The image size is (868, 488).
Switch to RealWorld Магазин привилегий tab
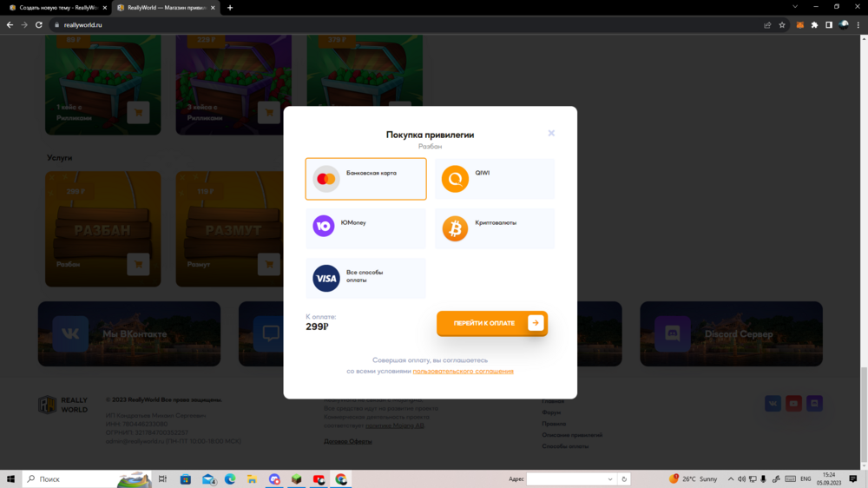click(164, 8)
